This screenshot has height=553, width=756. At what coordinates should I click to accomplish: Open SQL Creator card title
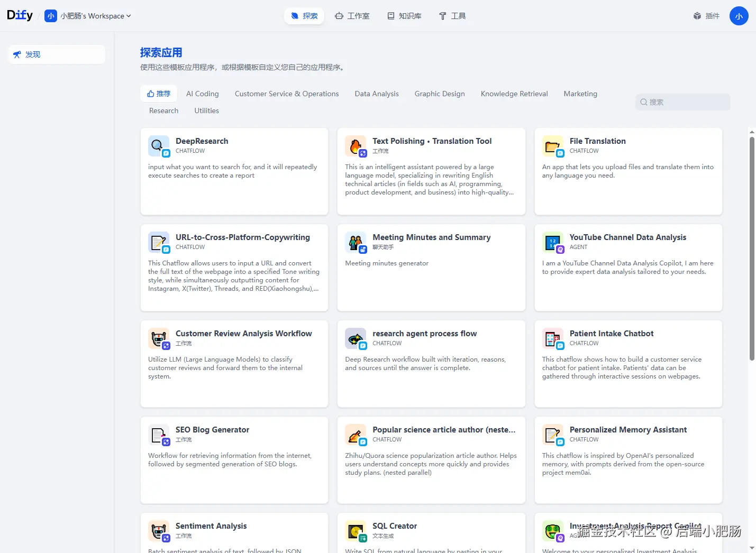395,526
